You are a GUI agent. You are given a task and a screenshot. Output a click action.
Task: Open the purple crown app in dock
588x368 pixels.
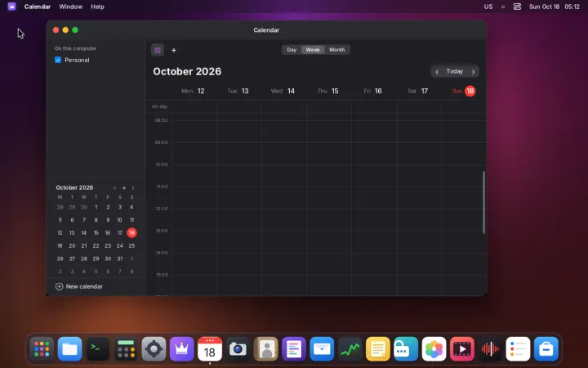[x=182, y=349]
